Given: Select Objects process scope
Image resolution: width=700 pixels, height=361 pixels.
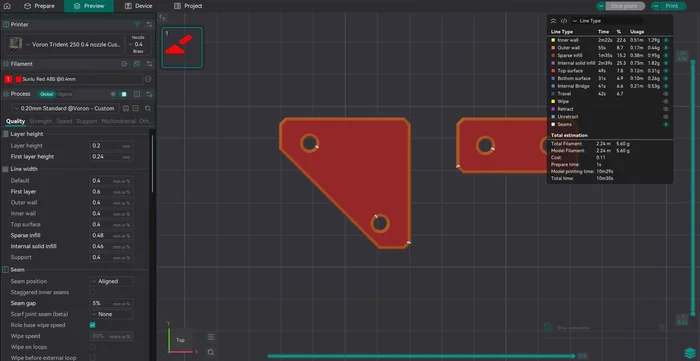Looking at the screenshot, I should click(x=65, y=94).
